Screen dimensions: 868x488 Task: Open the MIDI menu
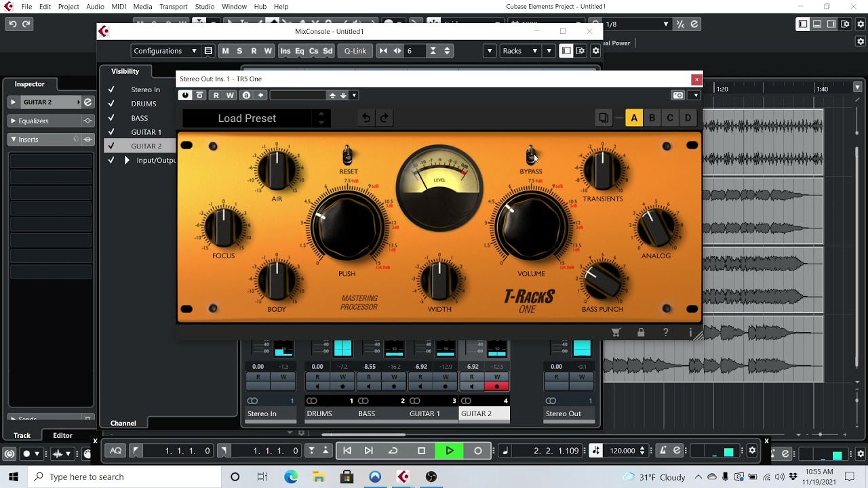(119, 7)
